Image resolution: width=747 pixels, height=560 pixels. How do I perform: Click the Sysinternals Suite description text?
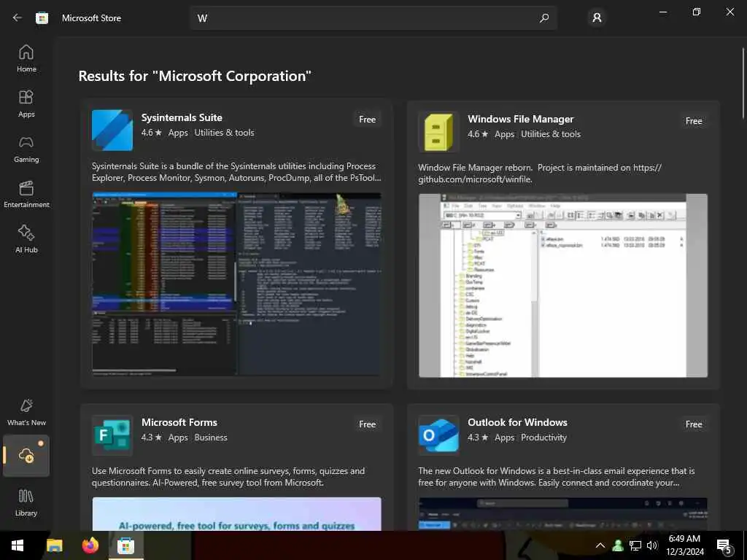click(236, 172)
